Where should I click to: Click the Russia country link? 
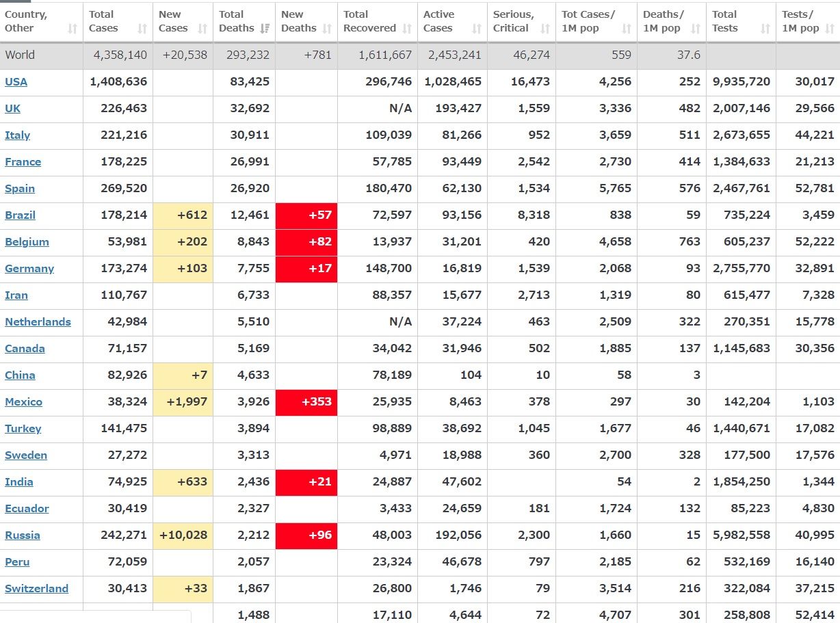point(23,535)
